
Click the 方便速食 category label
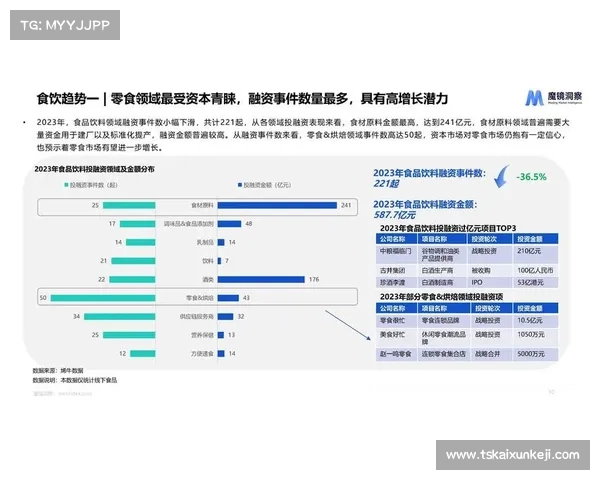(202, 354)
